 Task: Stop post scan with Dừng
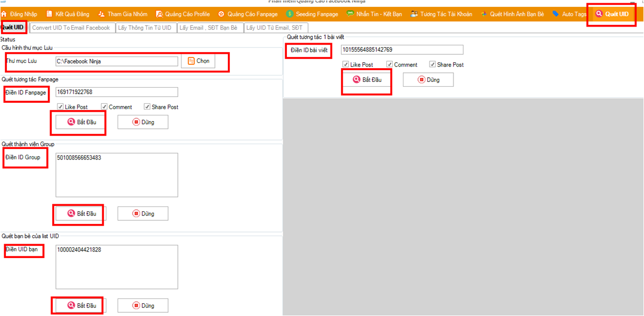428,80
